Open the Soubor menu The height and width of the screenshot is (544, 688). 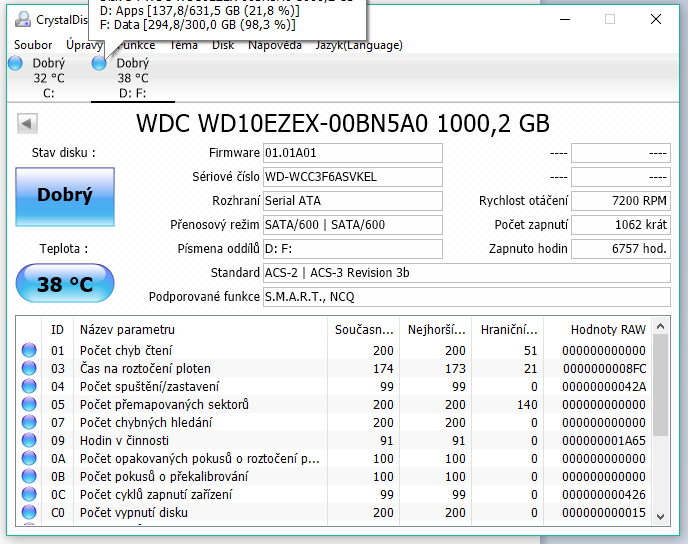click(x=33, y=45)
